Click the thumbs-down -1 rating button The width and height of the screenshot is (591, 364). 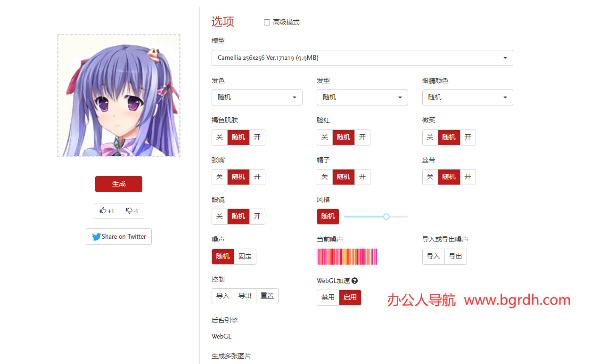click(132, 211)
